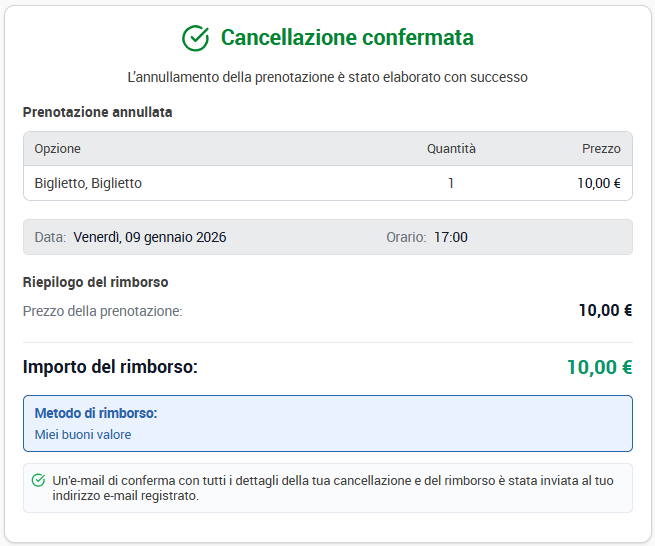Click the Metodo di rimborso label
Image resolution: width=655 pixels, height=546 pixels.
coord(96,413)
